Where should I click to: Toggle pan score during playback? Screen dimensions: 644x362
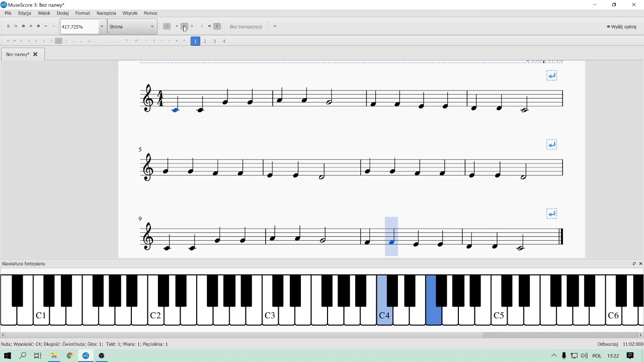(x=209, y=26)
